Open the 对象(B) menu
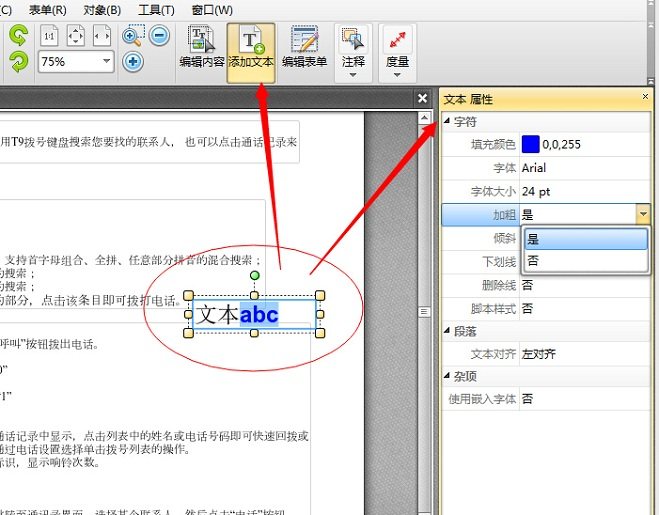Viewport: 659px width, 515px height. [x=102, y=10]
